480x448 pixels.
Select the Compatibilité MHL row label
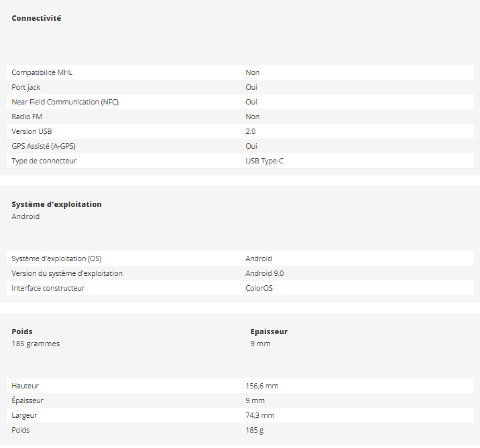pyautogui.click(x=42, y=72)
